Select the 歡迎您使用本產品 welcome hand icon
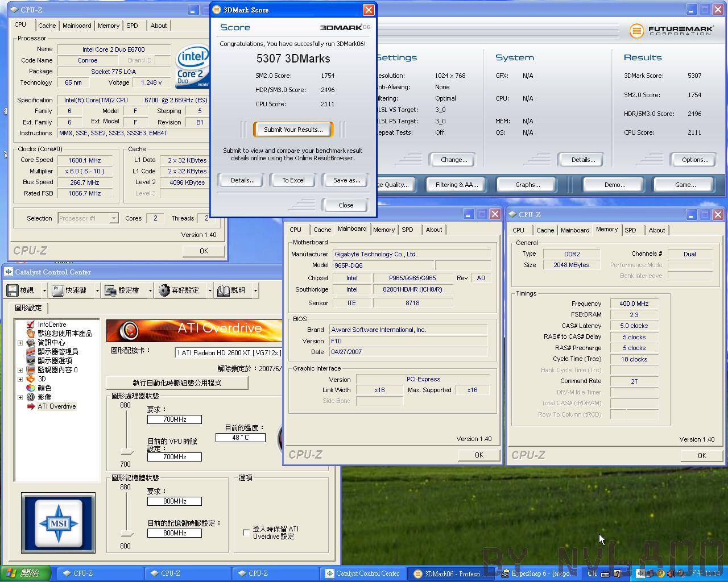 [31, 334]
